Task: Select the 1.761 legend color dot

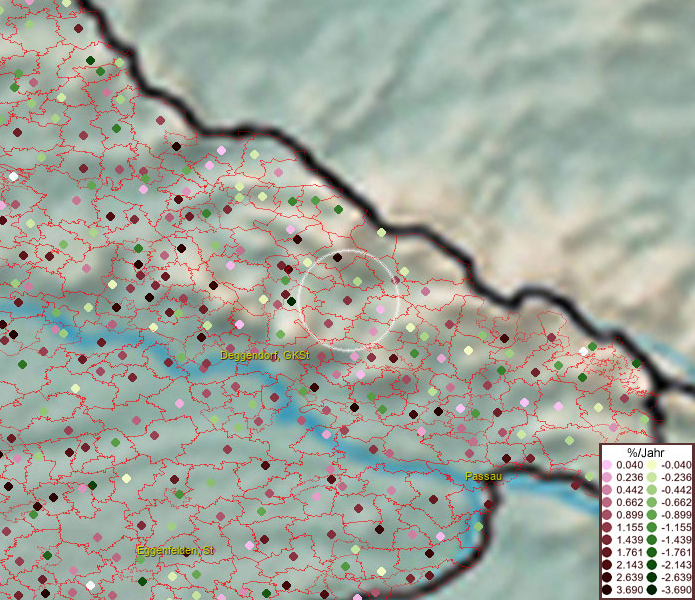Action: tap(607, 553)
